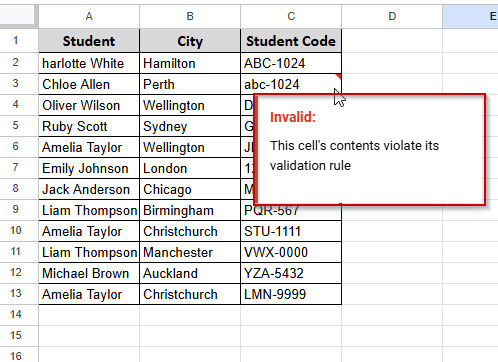Screen dimensions: 498x362
Task: Select row 1 header
Action: pos(16,41)
